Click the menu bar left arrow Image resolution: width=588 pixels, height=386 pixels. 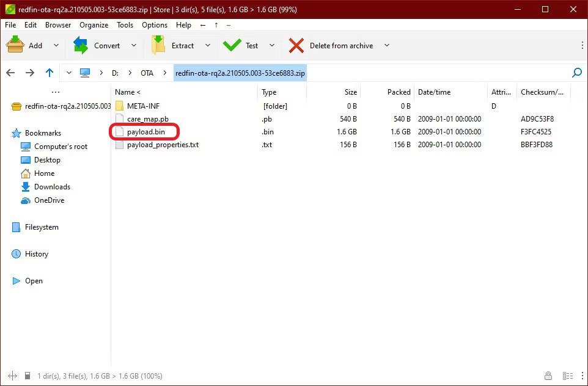[203, 25]
